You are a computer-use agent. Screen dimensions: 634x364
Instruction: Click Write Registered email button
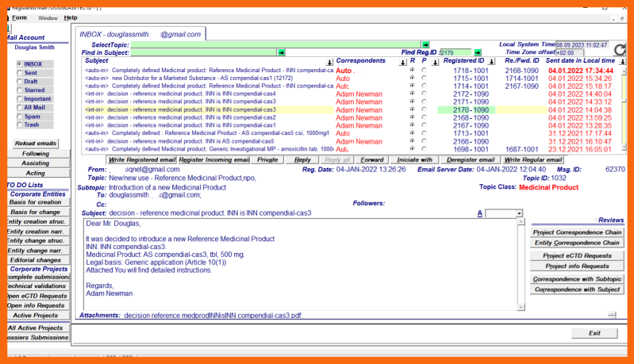pyautogui.click(x=130, y=159)
